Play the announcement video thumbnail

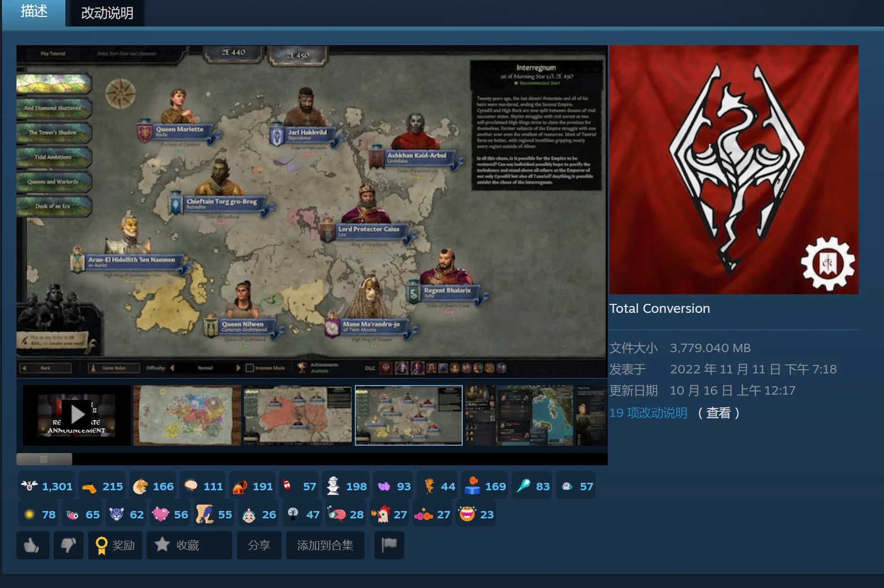pos(76,415)
